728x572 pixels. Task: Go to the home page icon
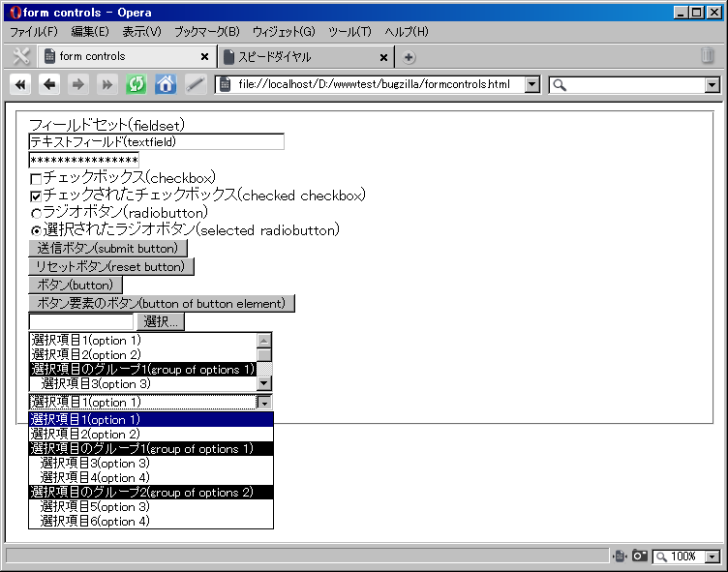[x=166, y=84]
